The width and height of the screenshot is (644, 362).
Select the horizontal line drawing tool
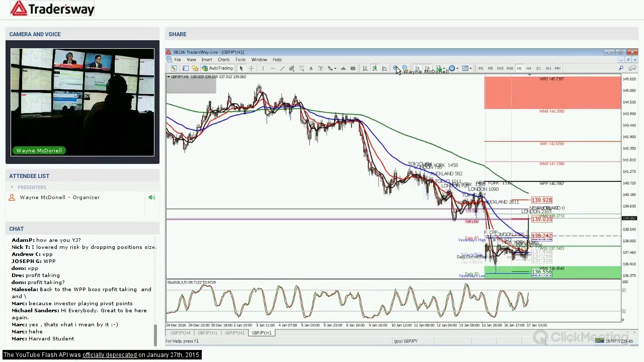273,68
